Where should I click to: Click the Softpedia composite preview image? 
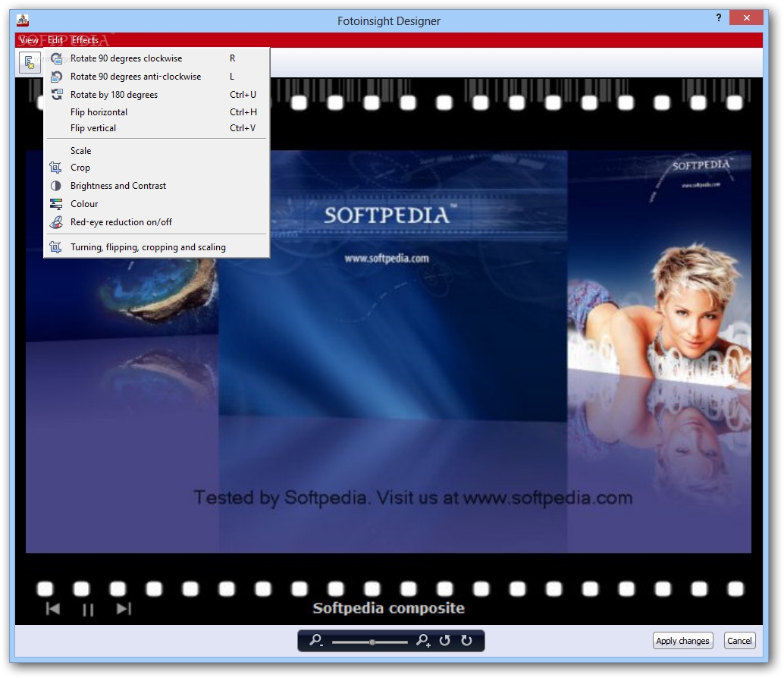pyautogui.click(x=388, y=351)
